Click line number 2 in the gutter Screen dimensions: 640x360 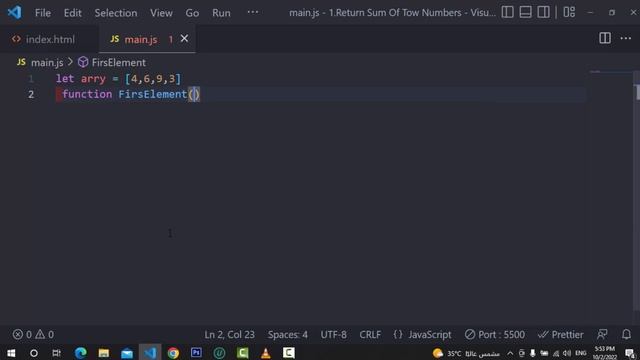coord(31,94)
